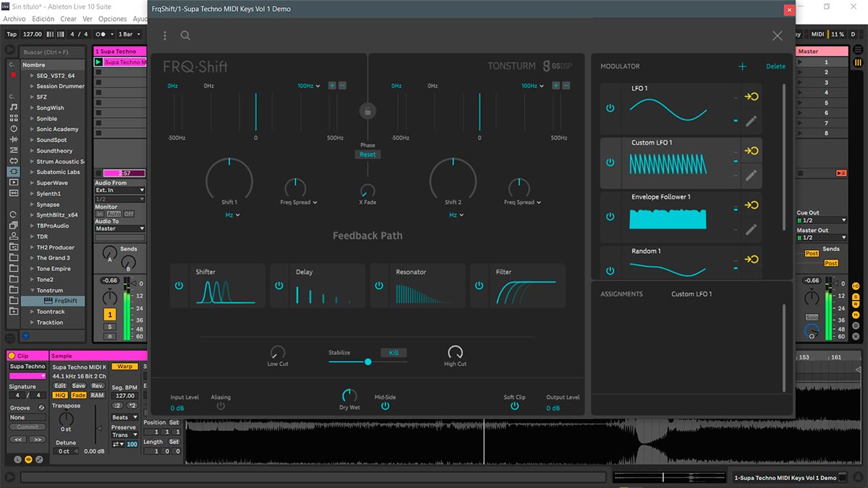This screenshot has width=868, height=488.
Task: Open the Archivo menu
Action: (x=14, y=19)
